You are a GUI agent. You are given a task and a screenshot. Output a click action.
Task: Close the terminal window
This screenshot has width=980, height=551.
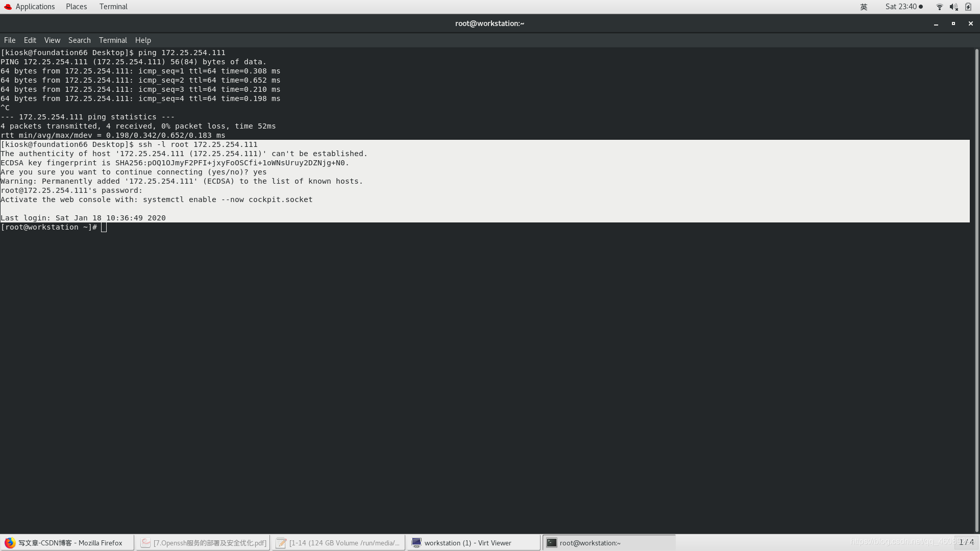[x=971, y=23]
